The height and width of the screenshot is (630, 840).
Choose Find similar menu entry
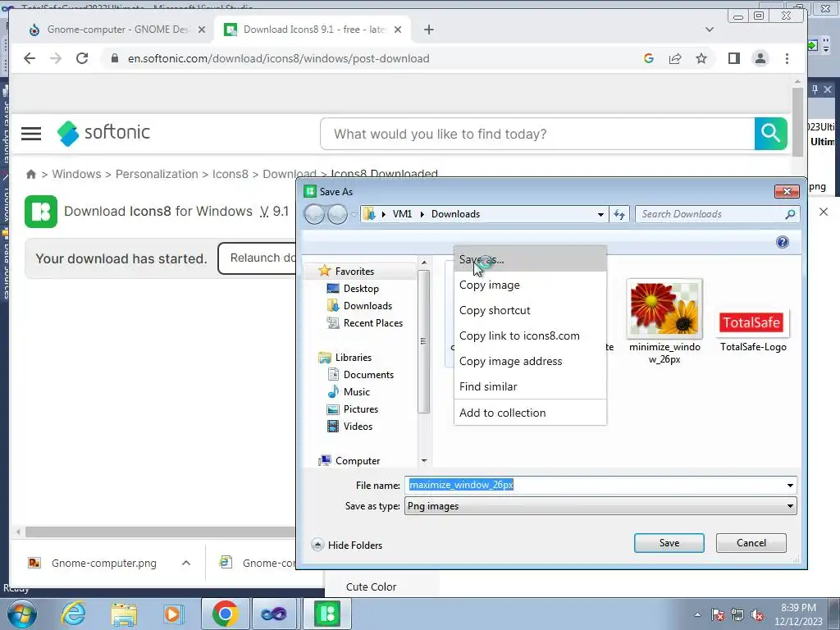click(530, 386)
